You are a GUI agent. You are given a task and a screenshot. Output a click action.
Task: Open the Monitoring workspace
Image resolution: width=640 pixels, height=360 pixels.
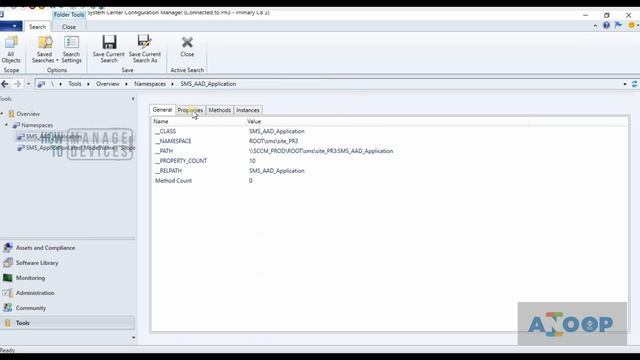pyautogui.click(x=30, y=278)
